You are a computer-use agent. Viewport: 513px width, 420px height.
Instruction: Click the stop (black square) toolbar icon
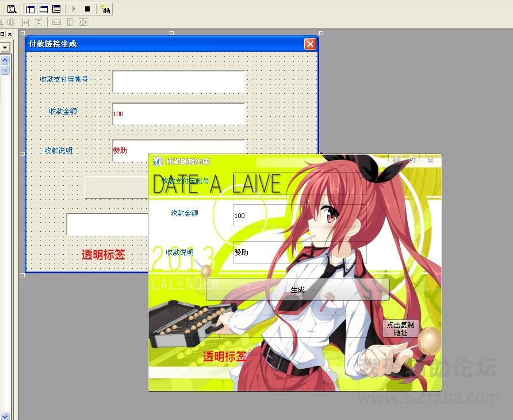click(87, 9)
